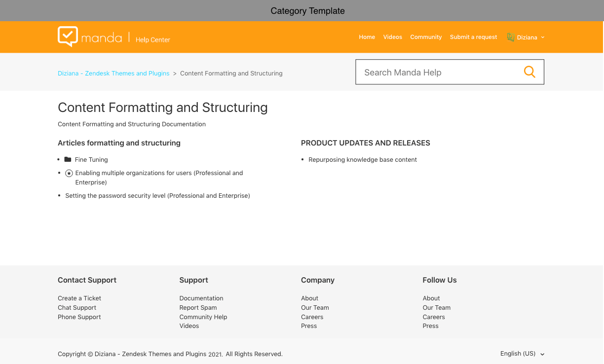Expand the Diziana user menu chevron
Image resolution: width=604 pixels, height=364 pixels.
[543, 37]
